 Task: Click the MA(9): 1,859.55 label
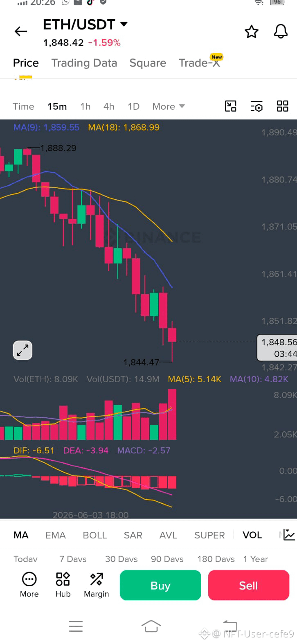(46, 127)
